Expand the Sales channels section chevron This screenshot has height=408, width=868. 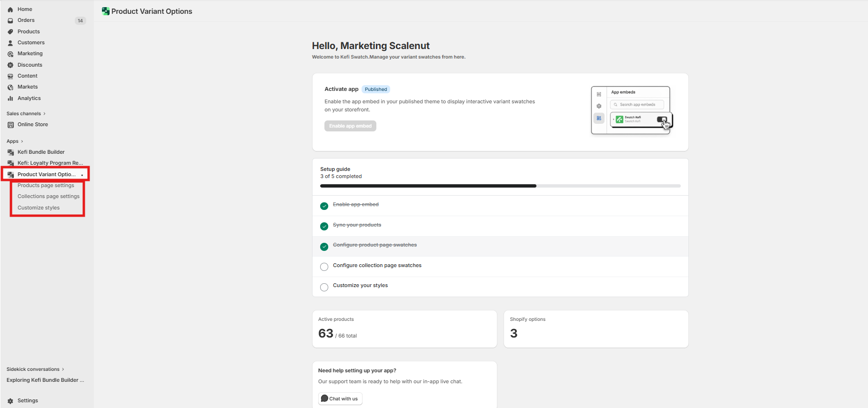(x=44, y=114)
